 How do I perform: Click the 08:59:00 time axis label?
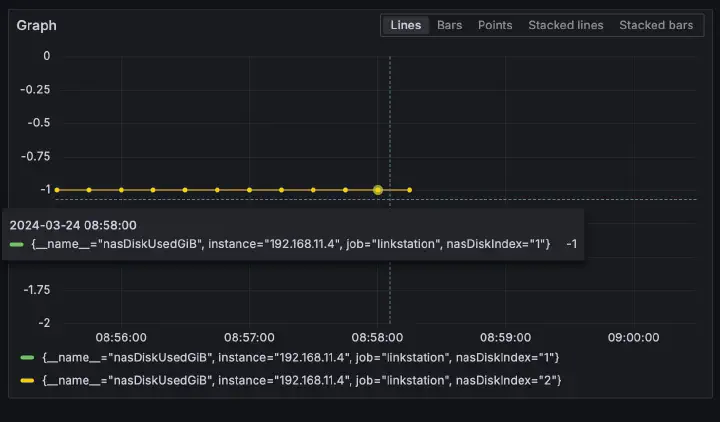[506, 338]
